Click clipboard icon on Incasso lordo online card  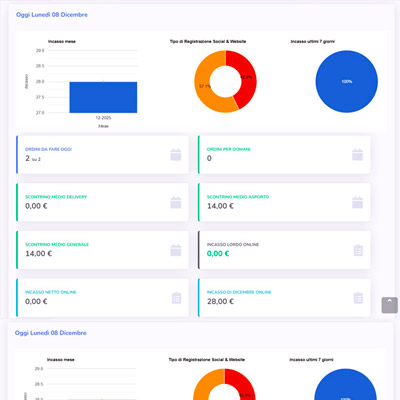point(358,250)
